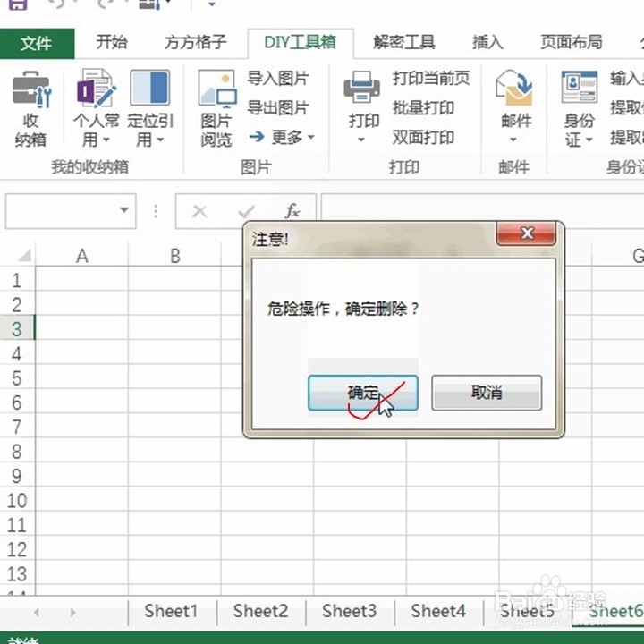Click 取消 to cancel deletion

(487, 393)
